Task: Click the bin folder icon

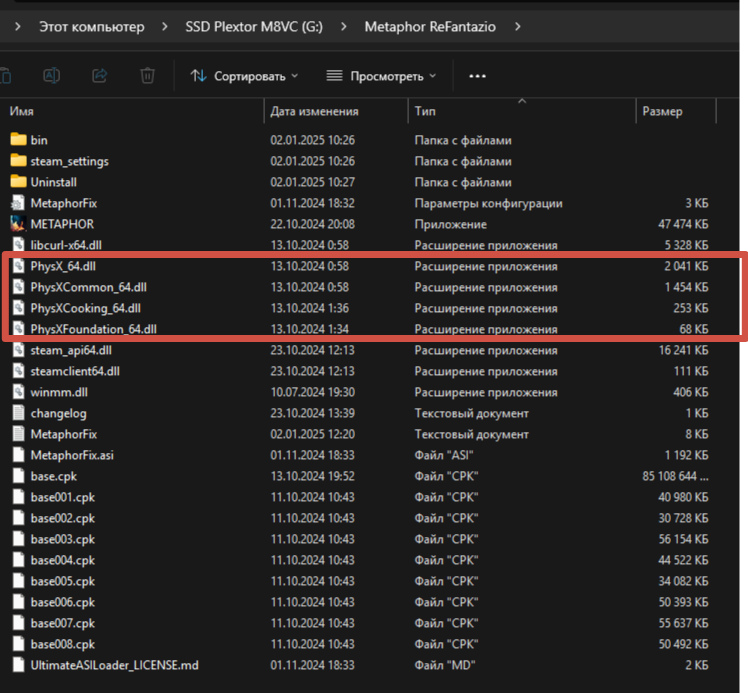Action: point(18,140)
